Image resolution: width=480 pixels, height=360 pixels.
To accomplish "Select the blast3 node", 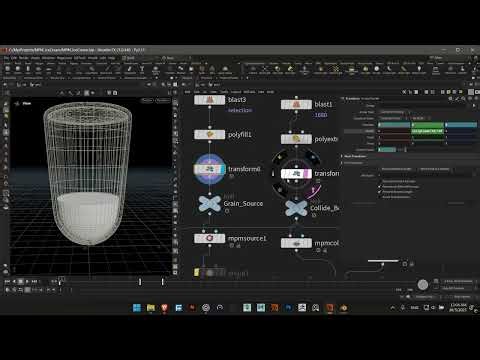I will coord(209,100).
